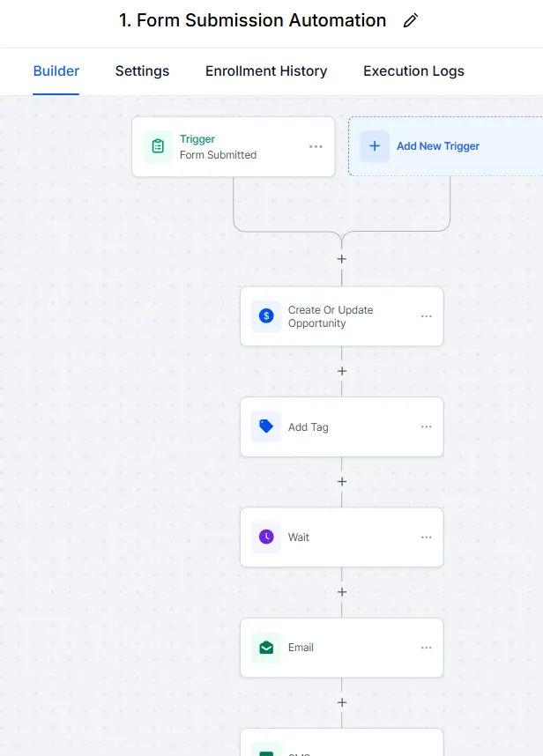
Task: Click the blue tag icon on Add Tag
Action: pyautogui.click(x=266, y=426)
